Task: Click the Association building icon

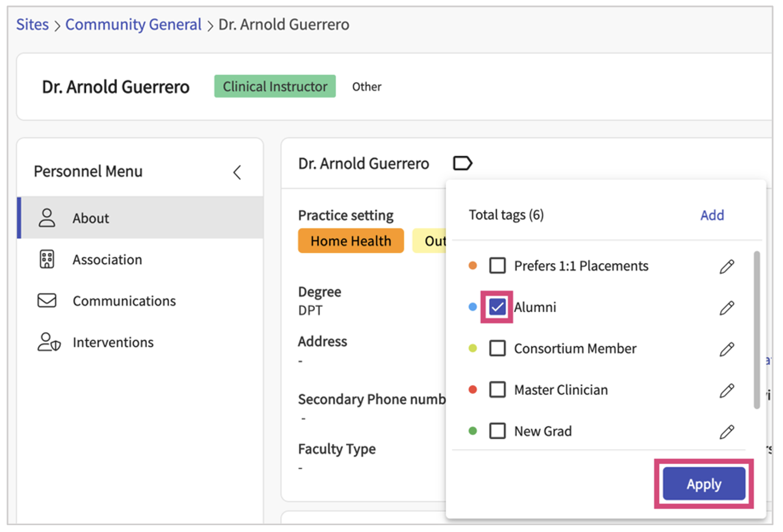Action: point(47,260)
